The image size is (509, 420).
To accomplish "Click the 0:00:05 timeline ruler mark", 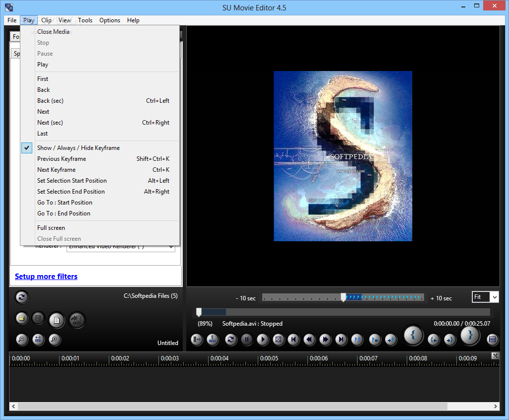I will click(269, 358).
